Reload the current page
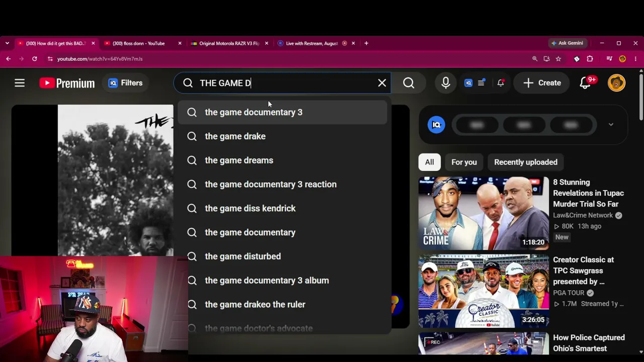The image size is (644, 362). pos(34,59)
